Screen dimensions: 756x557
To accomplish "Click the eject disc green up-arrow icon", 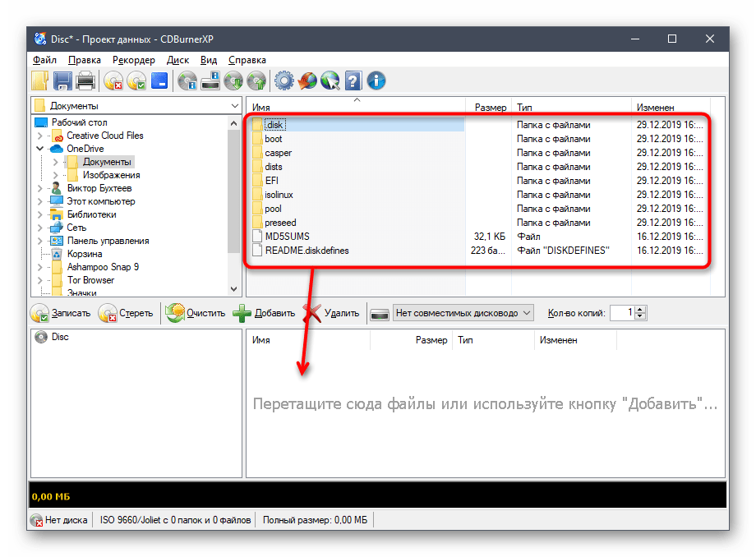I will coord(256,81).
